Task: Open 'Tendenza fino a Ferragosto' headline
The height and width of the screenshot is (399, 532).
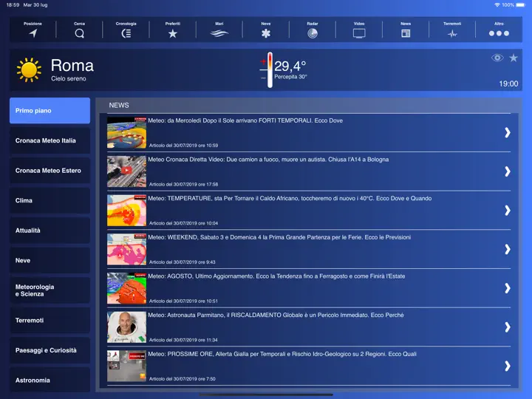Action: pyautogui.click(x=276, y=276)
